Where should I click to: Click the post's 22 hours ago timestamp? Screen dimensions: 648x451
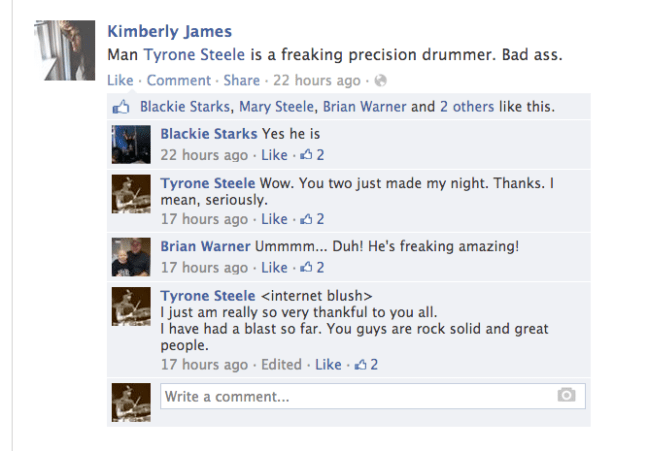[316, 80]
